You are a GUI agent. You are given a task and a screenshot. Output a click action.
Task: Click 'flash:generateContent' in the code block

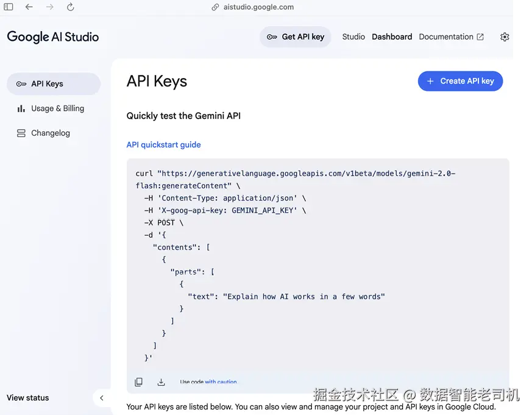(x=183, y=186)
